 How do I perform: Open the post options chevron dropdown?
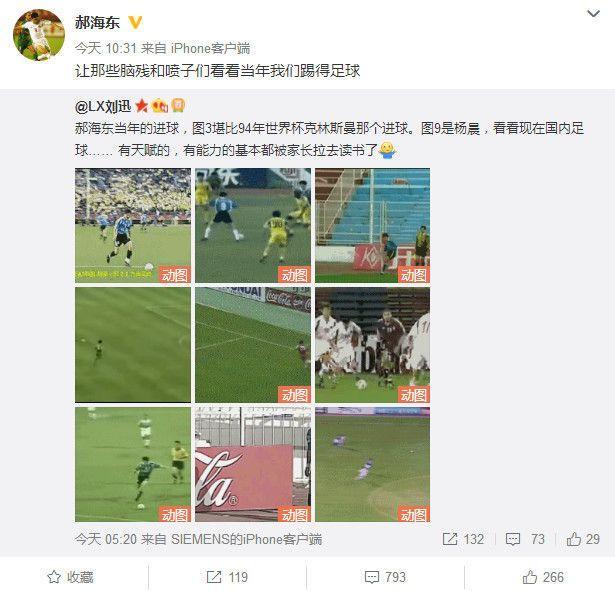(x=593, y=14)
